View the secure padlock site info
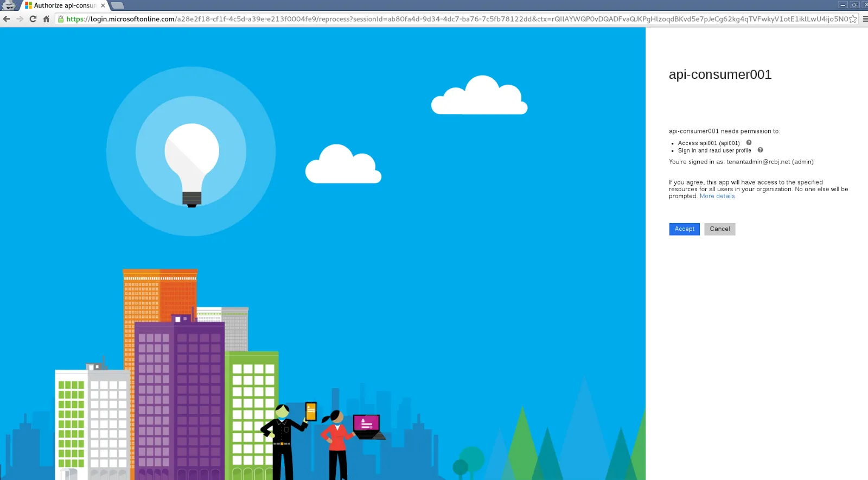 coord(61,19)
